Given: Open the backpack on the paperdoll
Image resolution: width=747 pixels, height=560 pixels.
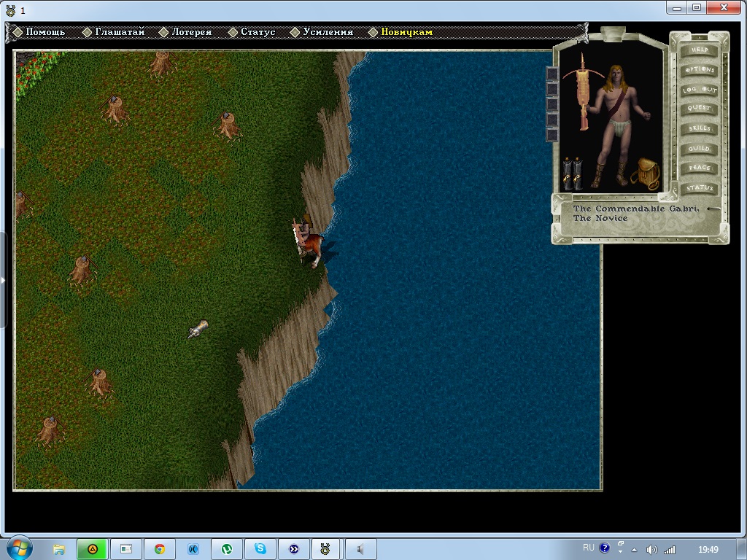Looking at the screenshot, I should [x=645, y=174].
